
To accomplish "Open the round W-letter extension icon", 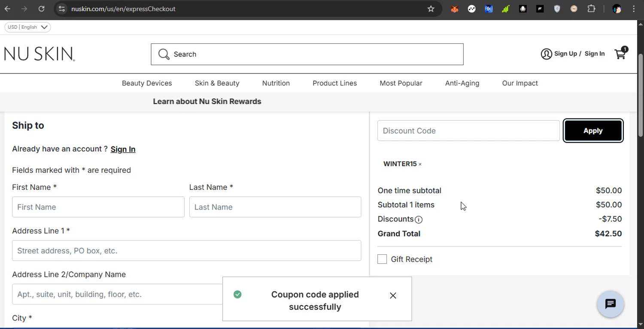I will tap(574, 9).
